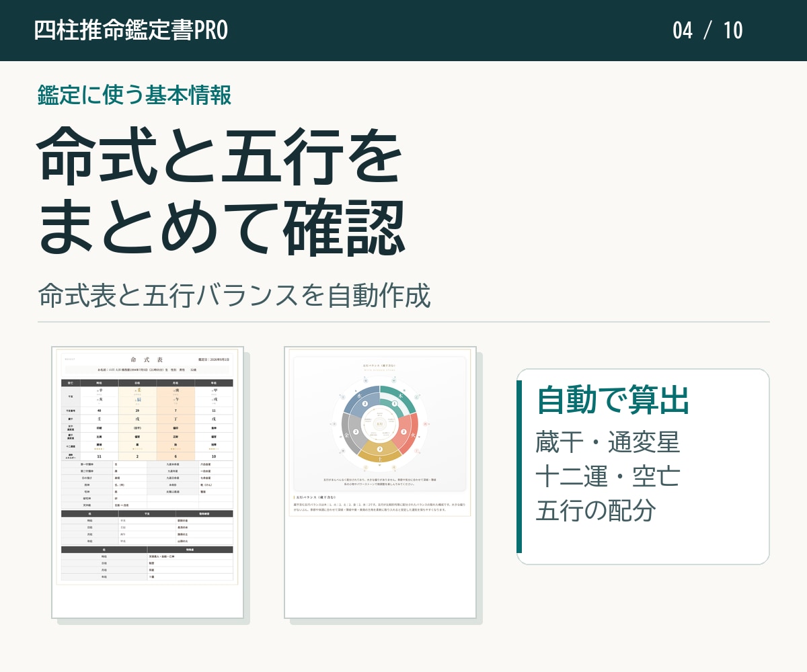Click the 鑑定に使う基本情報 subtitle
This screenshot has width=807, height=672.
(134, 95)
